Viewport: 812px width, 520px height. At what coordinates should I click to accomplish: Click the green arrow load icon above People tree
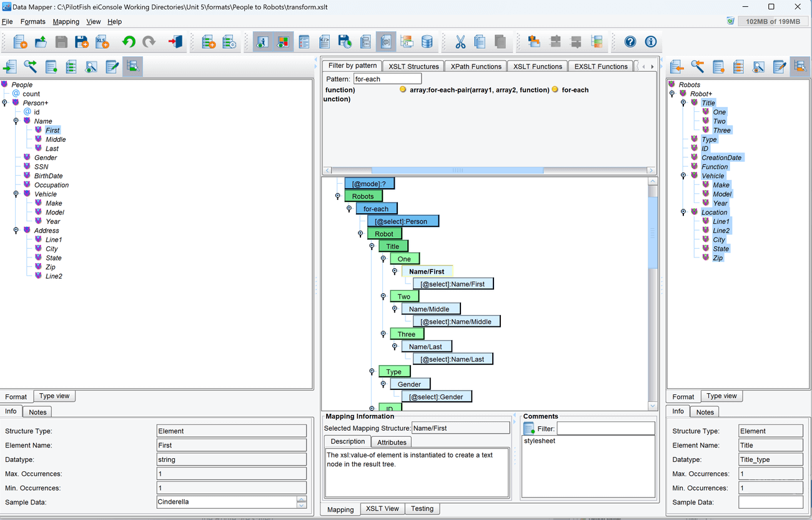(10, 66)
